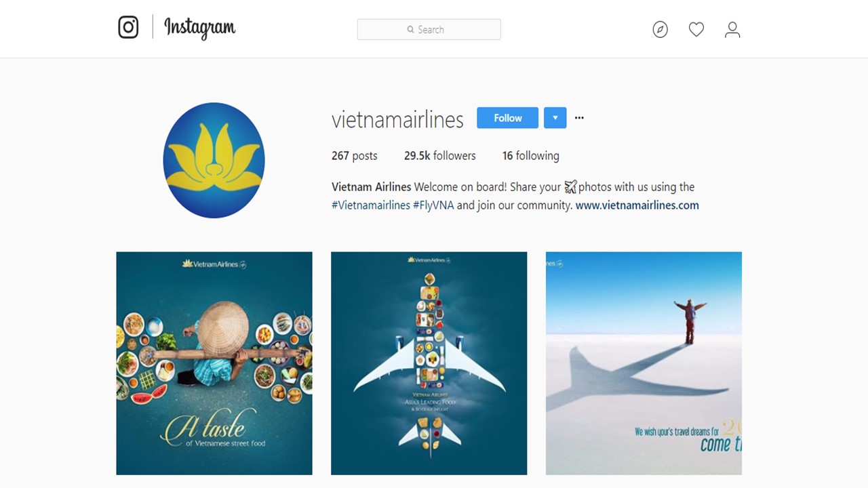Click the Instagram wordmark logo
The width and height of the screenshot is (868, 488).
point(200,28)
